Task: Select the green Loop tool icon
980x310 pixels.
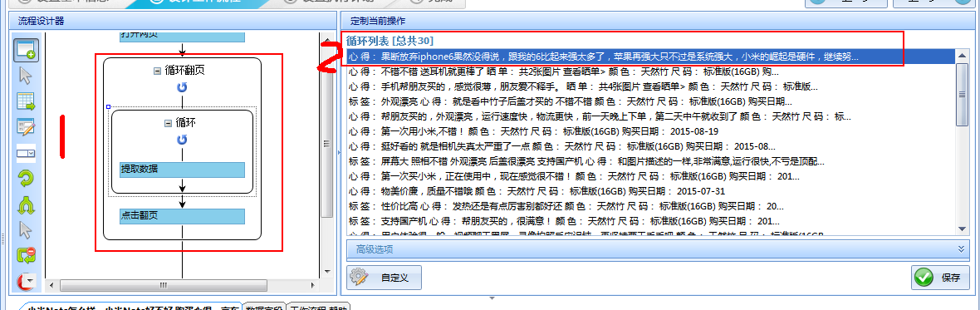Action: tap(26, 179)
